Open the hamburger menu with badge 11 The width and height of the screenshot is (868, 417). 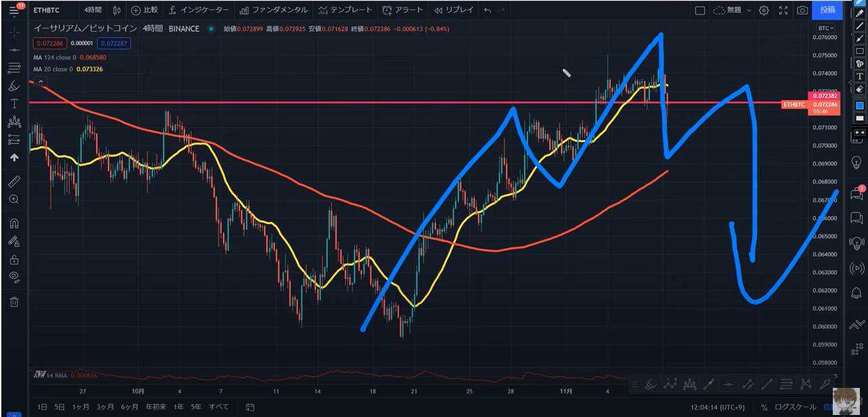(x=14, y=9)
